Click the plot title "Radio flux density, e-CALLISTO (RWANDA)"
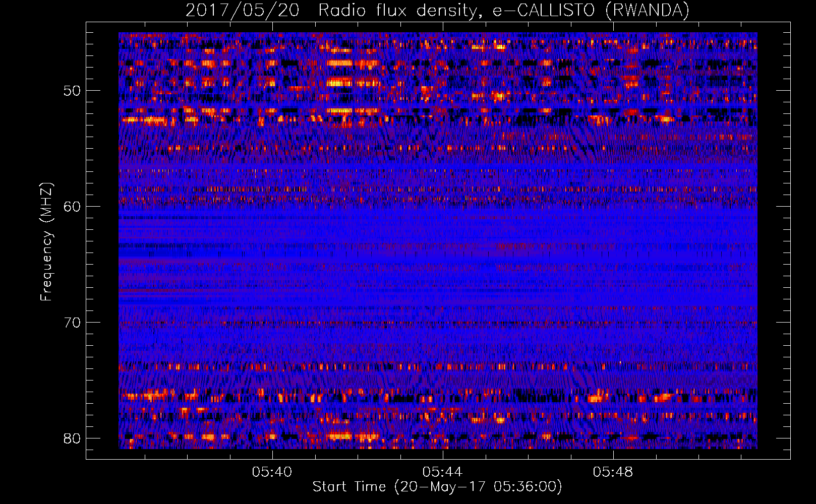 504,10
